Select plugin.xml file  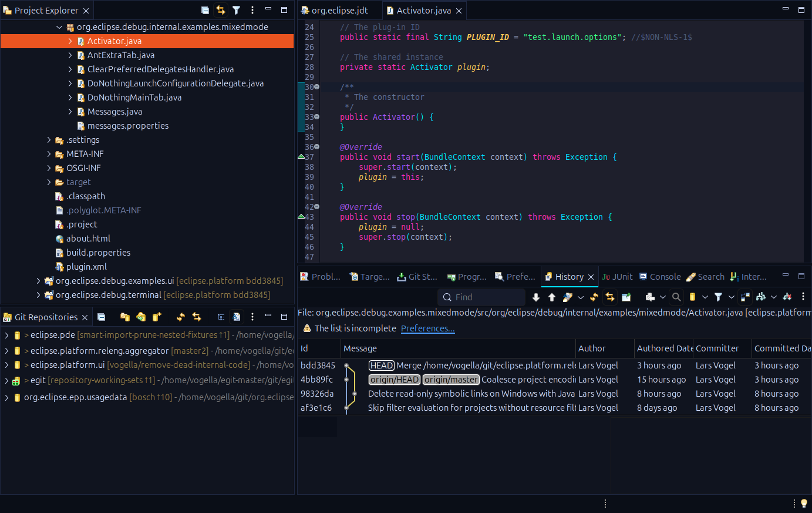point(86,267)
